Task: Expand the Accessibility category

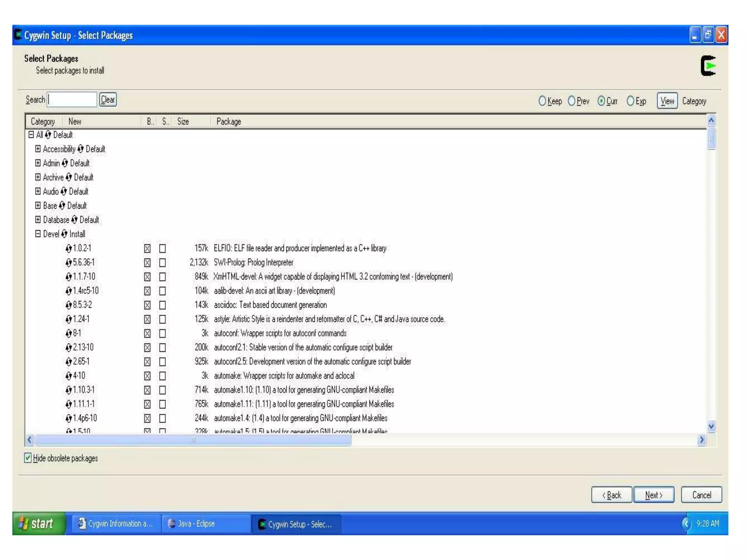Action: point(38,149)
